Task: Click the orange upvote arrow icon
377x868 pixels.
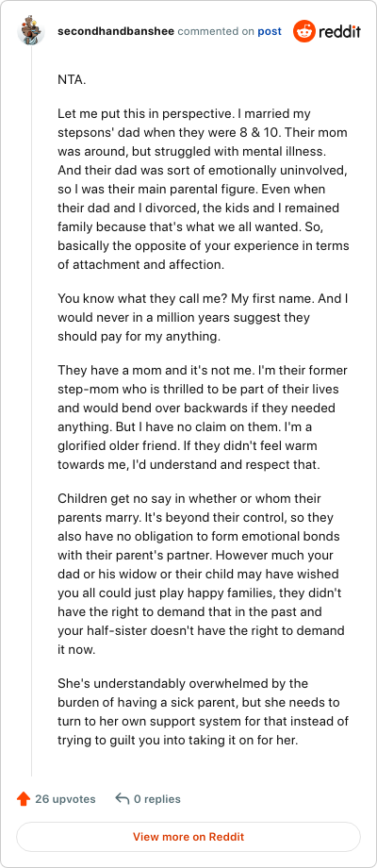Action: (24, 799)
